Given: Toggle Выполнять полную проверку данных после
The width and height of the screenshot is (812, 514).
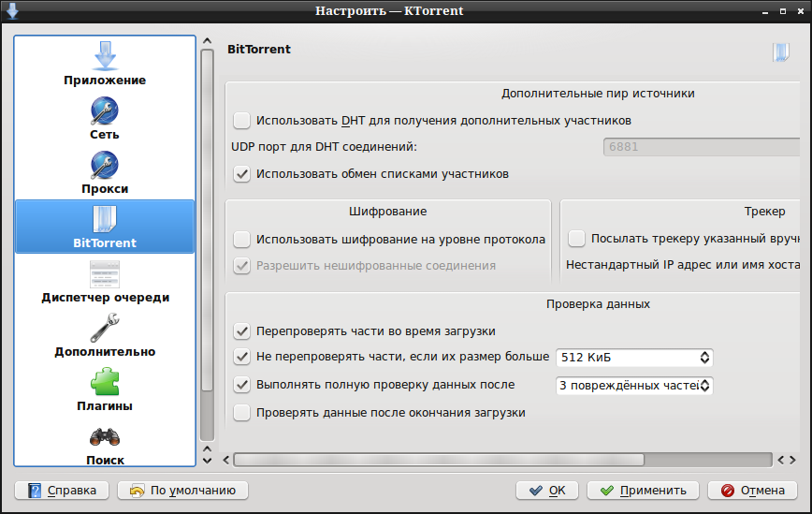Looking at the screenshot, I should click(x=241, y=385).
